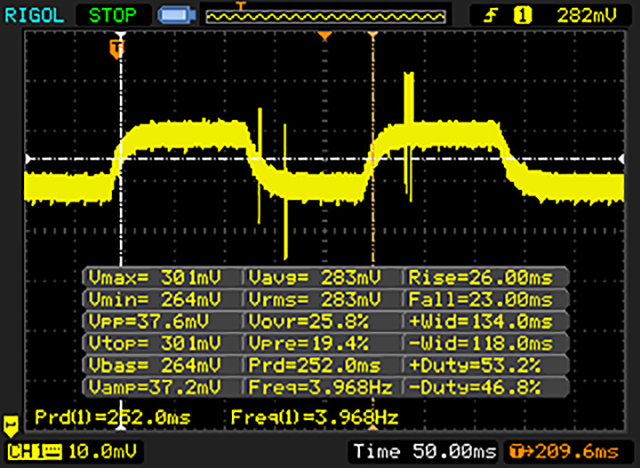The image size is (640, 468).
Task: Click the Vmin= 264mV measurement
Action: coord(155,299)
